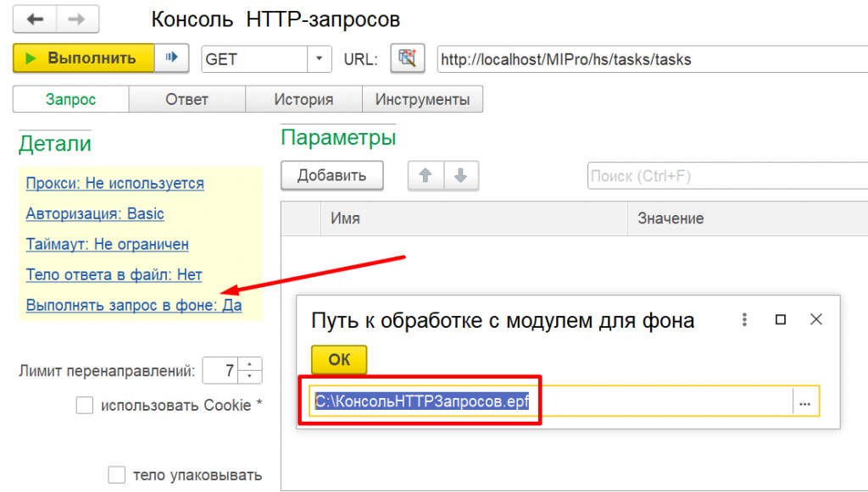Click the ellipsis browse button in path field
The height and width of the screenshot is (492, 868).
pos(805,401)
